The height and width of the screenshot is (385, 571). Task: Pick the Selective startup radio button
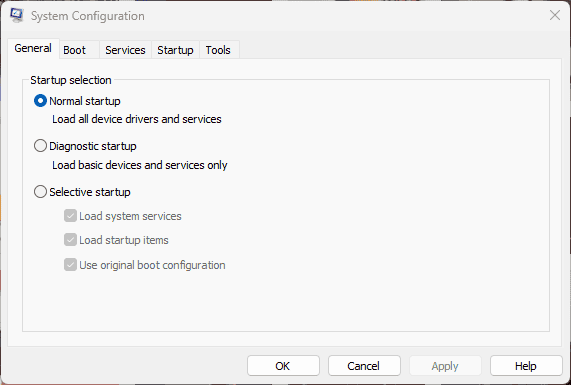pos(40,192)
